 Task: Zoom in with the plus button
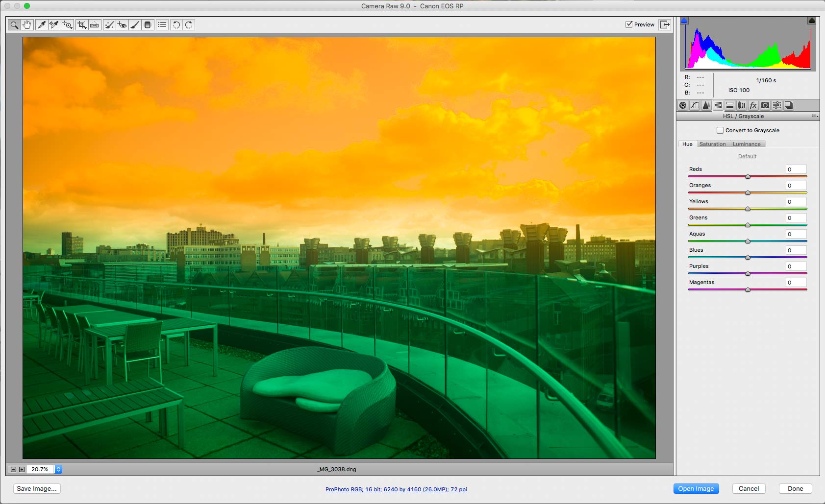22,469
